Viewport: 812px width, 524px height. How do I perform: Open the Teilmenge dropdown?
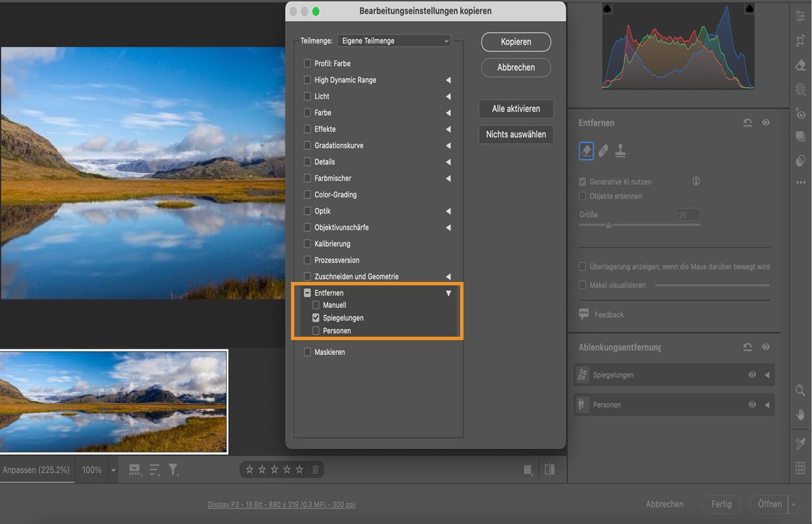394,41
